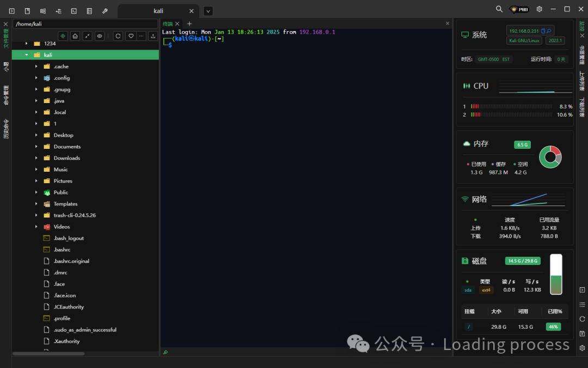Close the kali session tab
This screenshot has height=368, width=588.
click(x=191, y=11)
